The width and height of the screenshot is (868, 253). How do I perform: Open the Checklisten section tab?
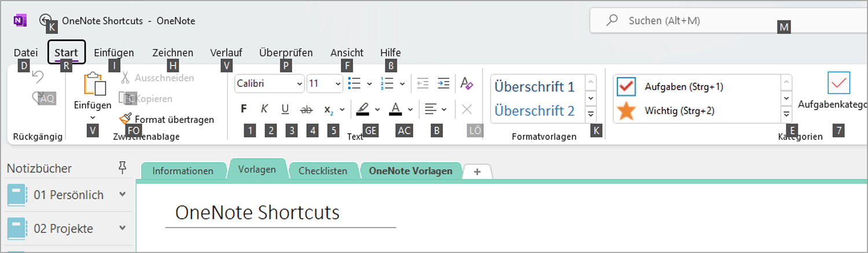tap(323, 171)
